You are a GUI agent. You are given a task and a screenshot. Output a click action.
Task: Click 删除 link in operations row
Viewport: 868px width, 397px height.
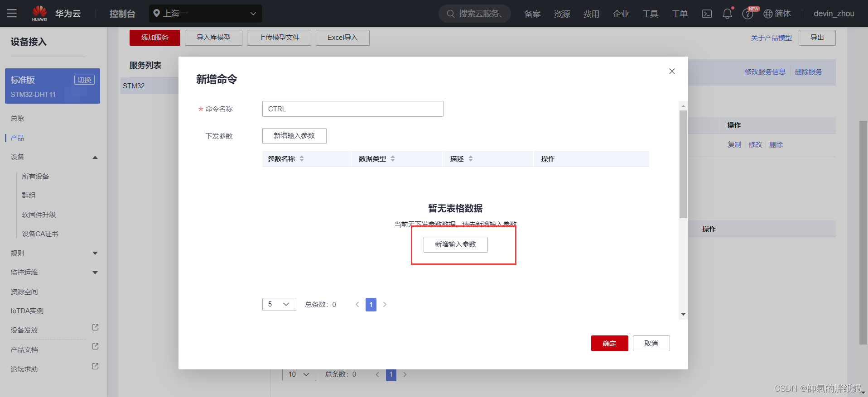pyautogui.click(x=776, y=144)
